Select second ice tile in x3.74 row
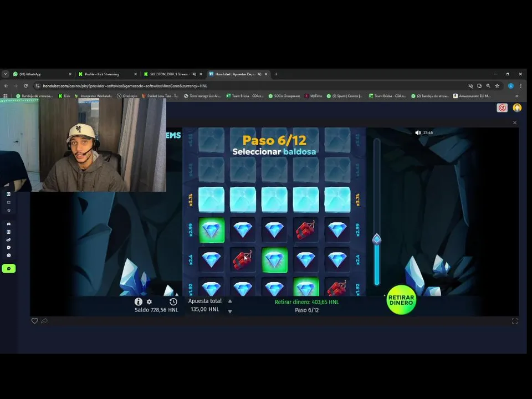This screenshot has height=399, width=532. click(243, 200)
